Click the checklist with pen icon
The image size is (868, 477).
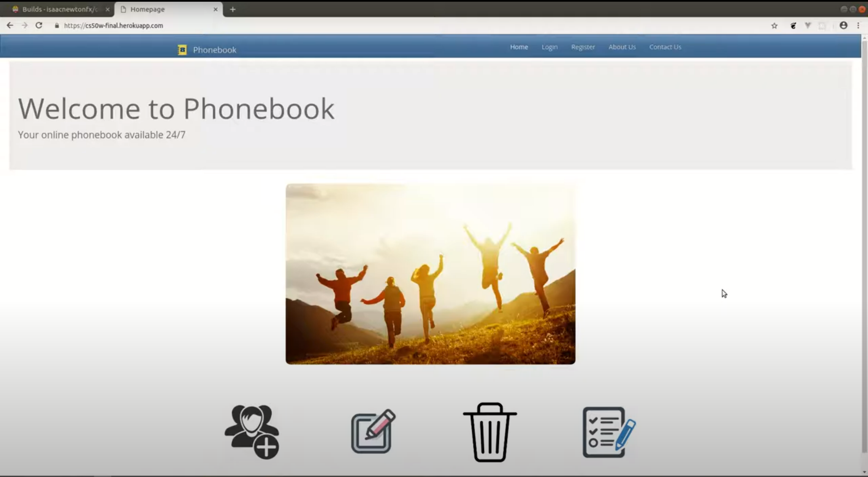(x=609, y=432)
